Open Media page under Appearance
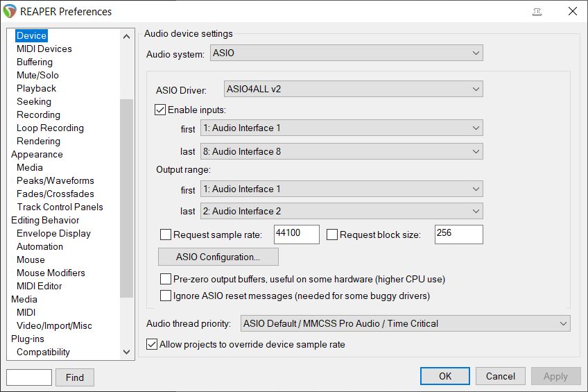Image resolution: width=588 pixels, height=392 pixels. tap(30, 167)
